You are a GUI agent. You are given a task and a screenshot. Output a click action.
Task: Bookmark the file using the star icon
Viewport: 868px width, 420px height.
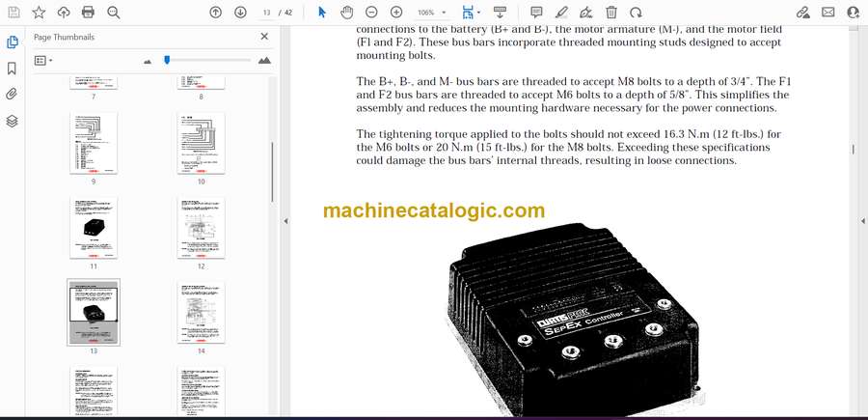click(x=39, y=13)
